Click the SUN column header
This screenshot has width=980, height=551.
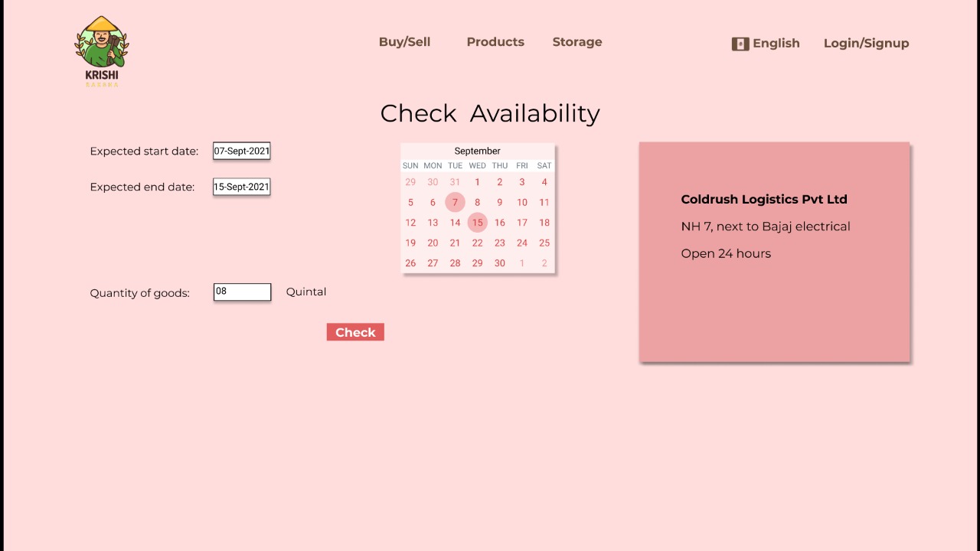point(410,165)
